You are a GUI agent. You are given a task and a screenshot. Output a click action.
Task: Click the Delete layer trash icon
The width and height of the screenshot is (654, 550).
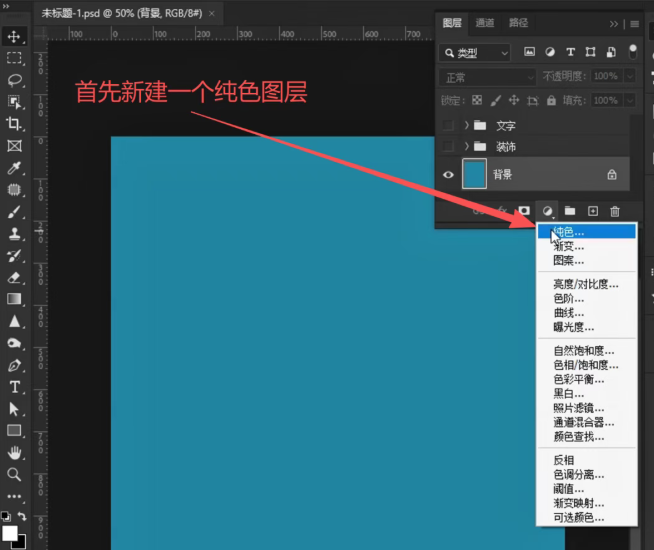615,211
